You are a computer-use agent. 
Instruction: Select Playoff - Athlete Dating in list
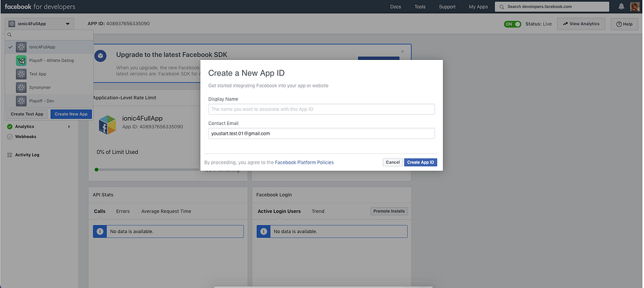(x=50, y=61)
